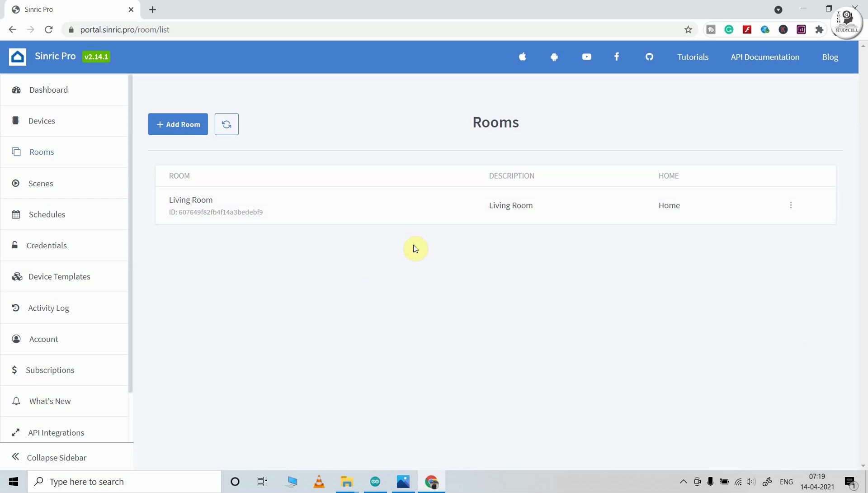The height and width of the screenshot is (493, 868).
Task: Open the Tutorials page
Action: tap(692, 57)
